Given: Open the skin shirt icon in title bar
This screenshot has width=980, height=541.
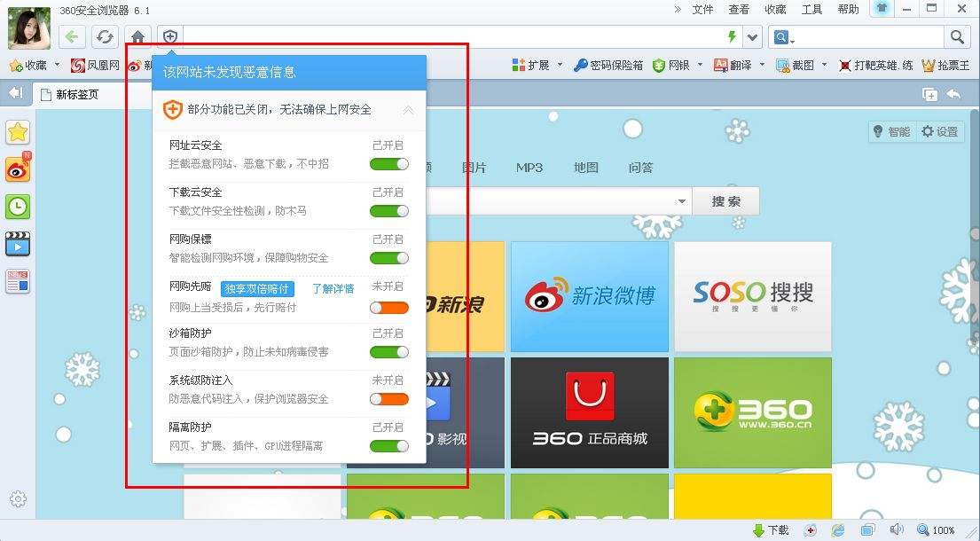Looking at the screenshot, I should click(882, 8).
